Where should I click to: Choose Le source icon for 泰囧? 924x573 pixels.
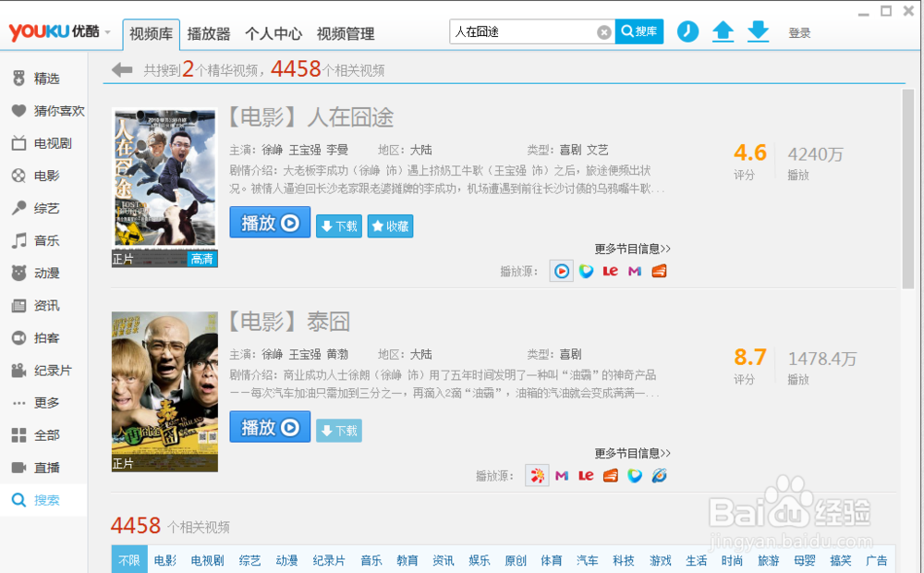click(x=586, y=476)
